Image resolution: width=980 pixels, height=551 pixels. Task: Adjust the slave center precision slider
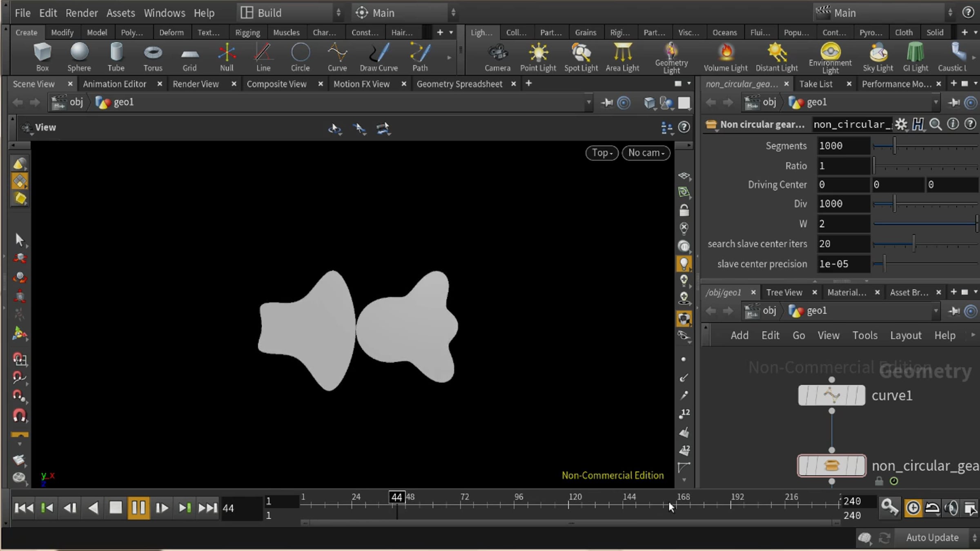925,264
